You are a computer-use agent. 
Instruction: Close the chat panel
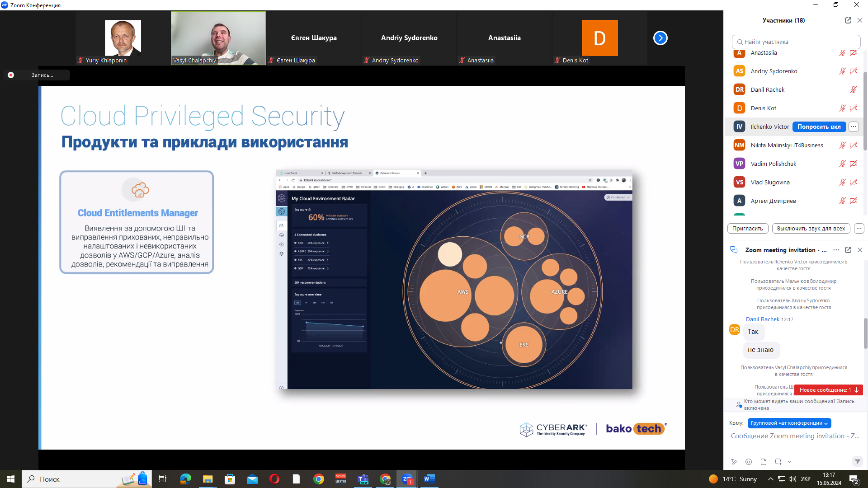click(x=860, y=250)
